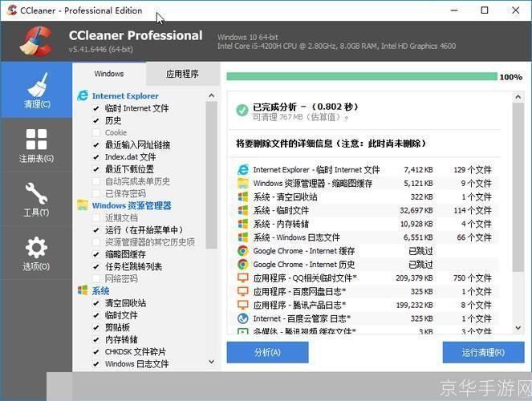This screenshot has height=401, width=532.
Task: Switch to the Windows tab
Action: 109,74
